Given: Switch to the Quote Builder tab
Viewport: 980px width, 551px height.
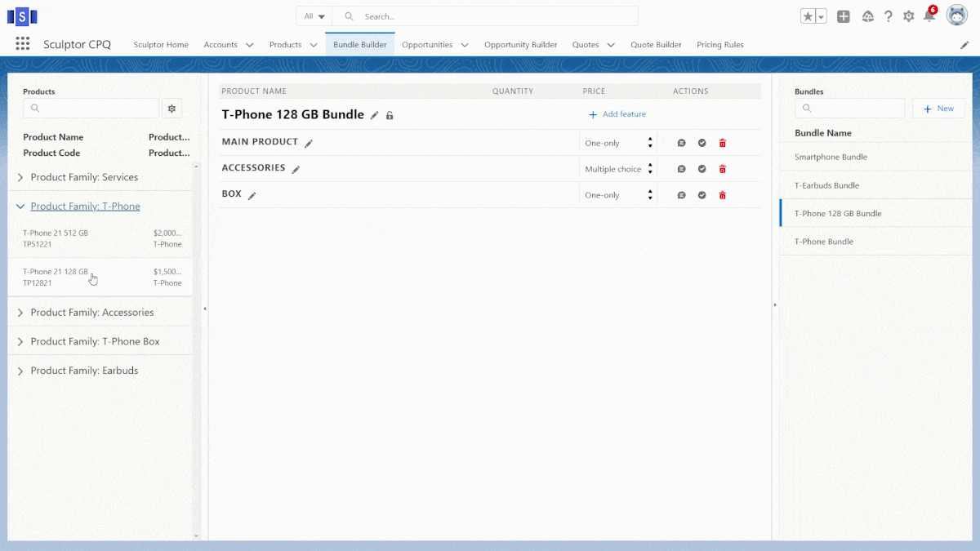Looking at the screenshot, I should (x=656, y=45).
